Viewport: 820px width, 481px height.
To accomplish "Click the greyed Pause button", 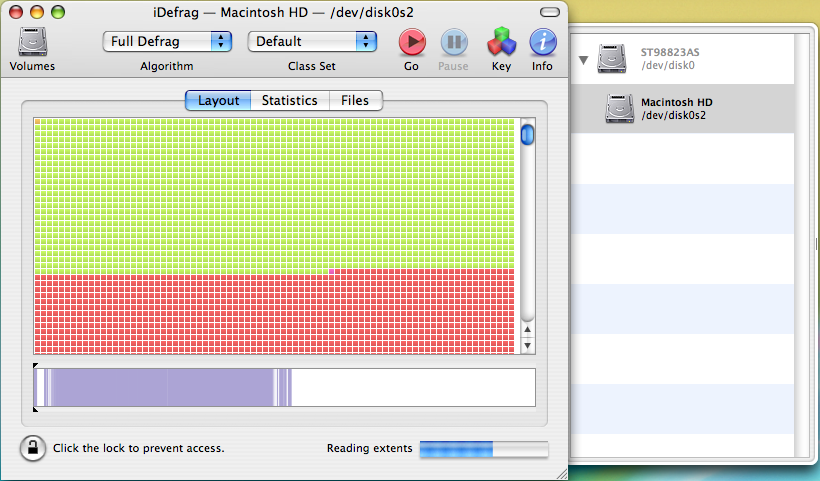I will coord(453,42).
